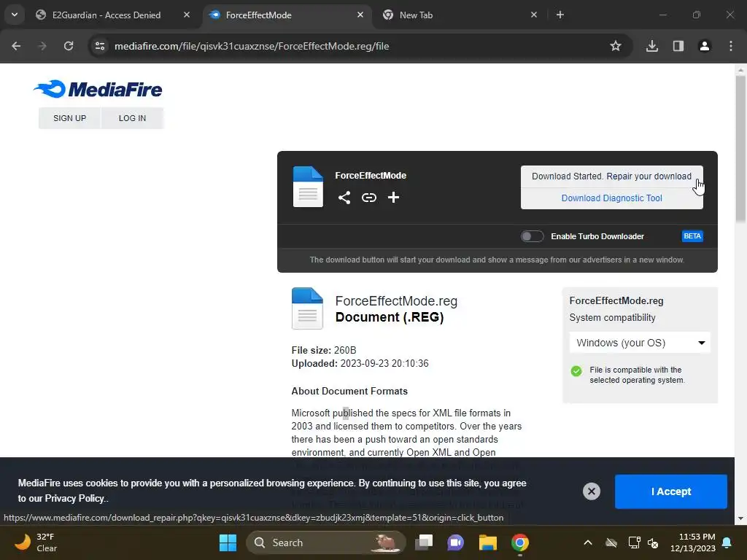
Task: Click the ForceEffectMode file title in dark panel
Action: tap(371, 175)
